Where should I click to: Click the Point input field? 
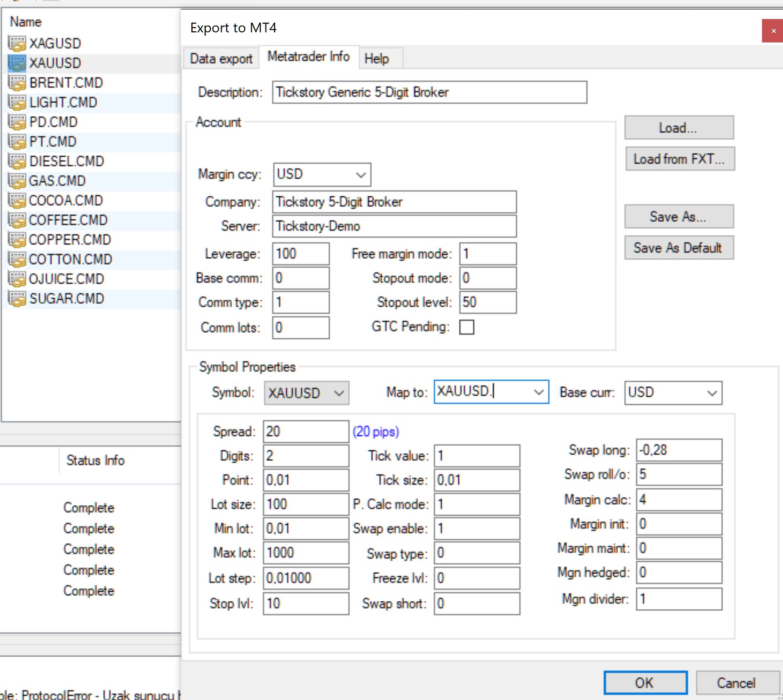point(306,480)
